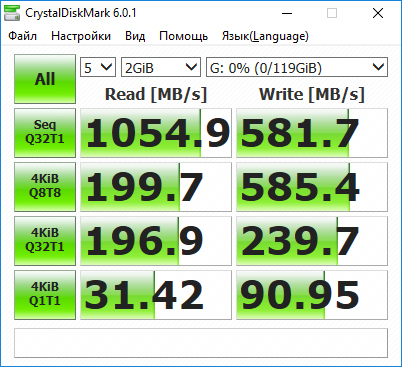Open the Файл menu

click(x=22, y=36)
